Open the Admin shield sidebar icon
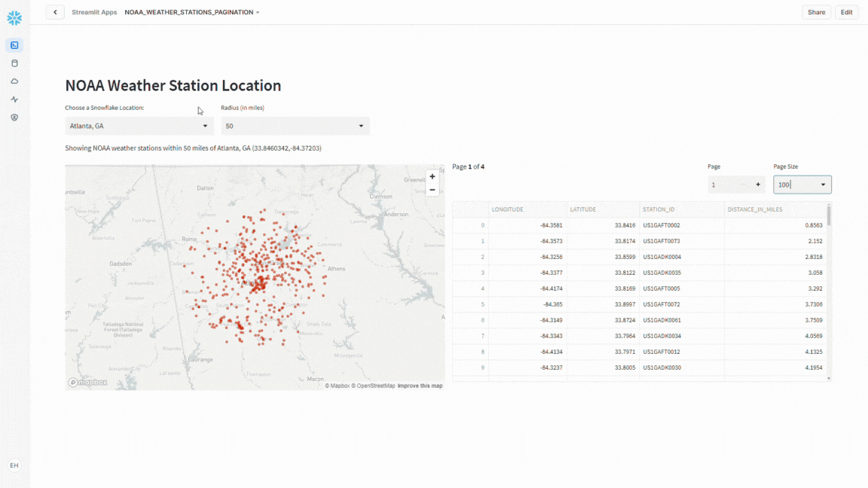868x488 pixels. point(14,117)
